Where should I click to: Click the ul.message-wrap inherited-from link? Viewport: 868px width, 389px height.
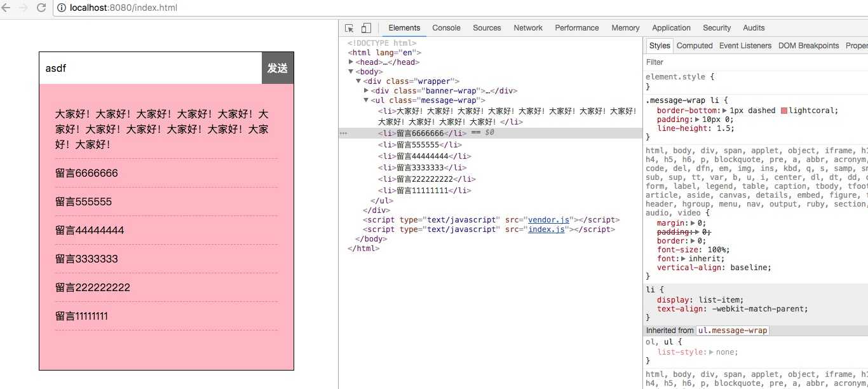pyautogui.click(x=733, y=331)
